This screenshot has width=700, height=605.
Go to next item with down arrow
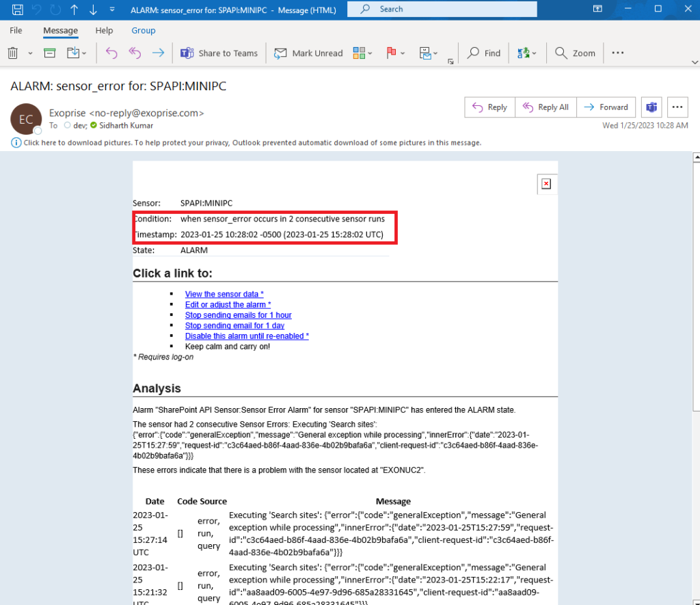tap(93, 10)
